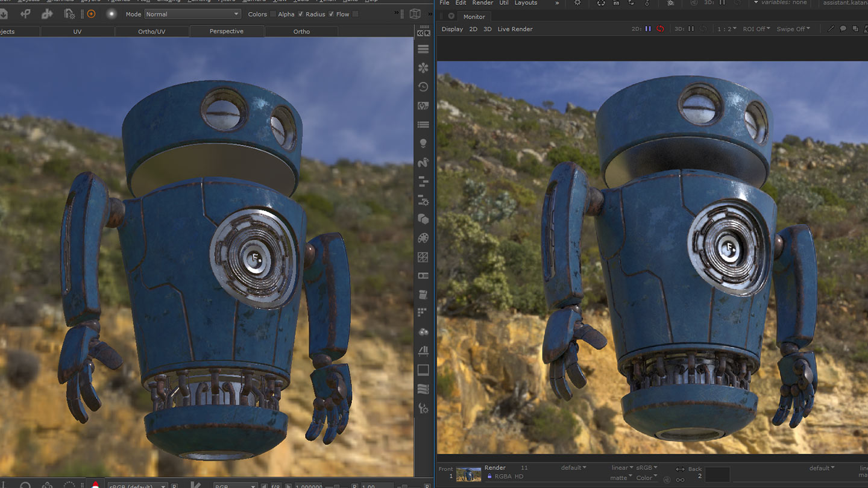
Task: Open the Live Render menu
Action: click(515, 29)
